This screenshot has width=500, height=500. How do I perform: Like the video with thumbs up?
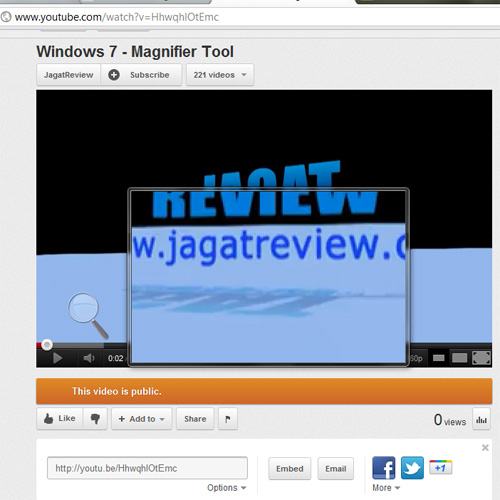(x=60, y=419)
